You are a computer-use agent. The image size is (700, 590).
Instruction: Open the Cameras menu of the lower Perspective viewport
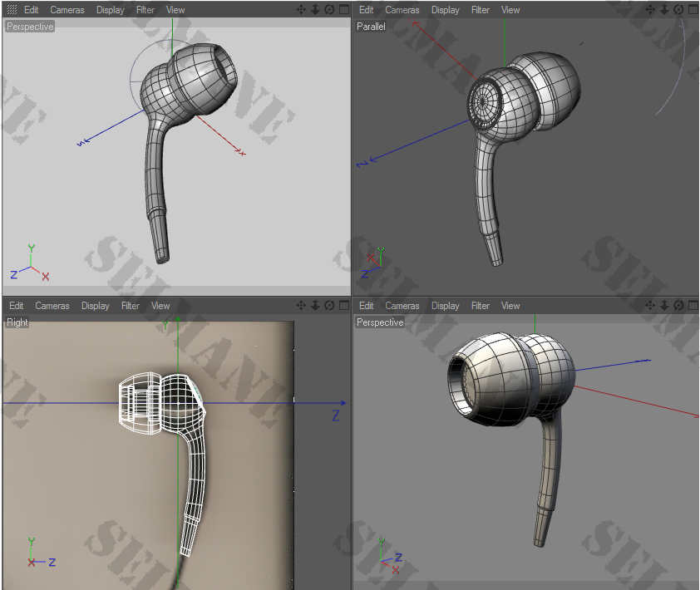[x=402, y=306]
